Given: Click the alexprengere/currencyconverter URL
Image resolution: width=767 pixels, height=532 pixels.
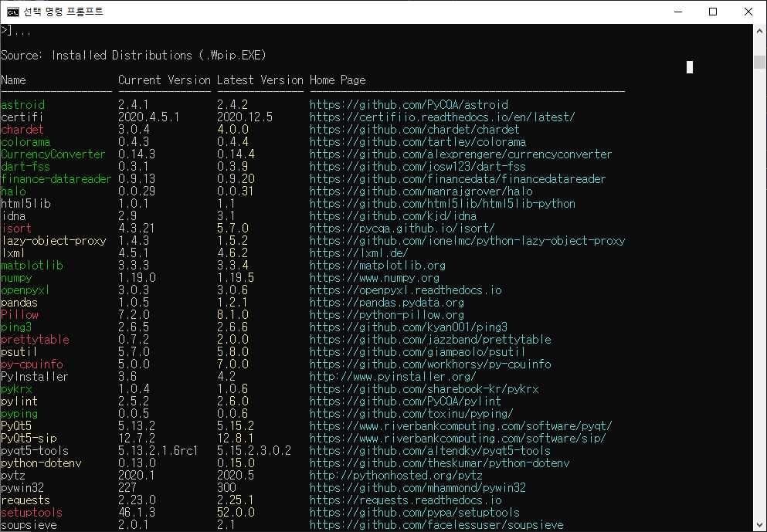Looking at the screenshot, I should (x=461, y=154).
